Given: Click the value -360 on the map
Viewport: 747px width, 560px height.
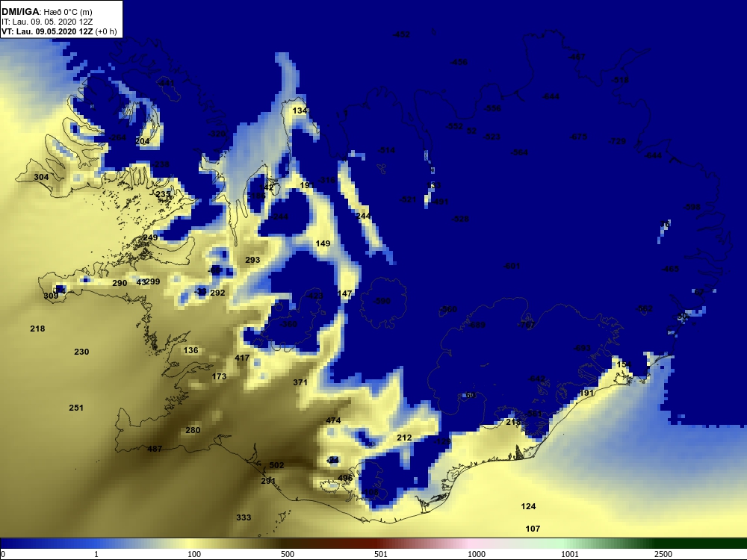Looking at the screenshot, I should point(288,324).
